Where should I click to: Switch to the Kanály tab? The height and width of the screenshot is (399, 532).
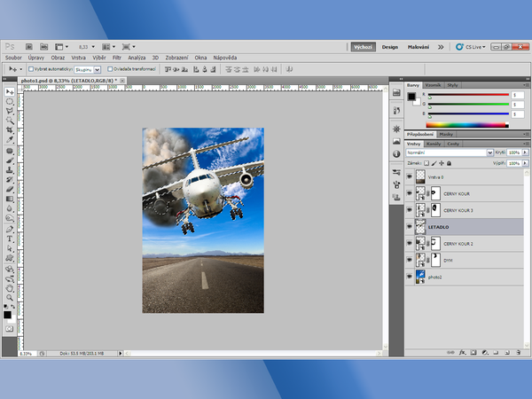434,143
